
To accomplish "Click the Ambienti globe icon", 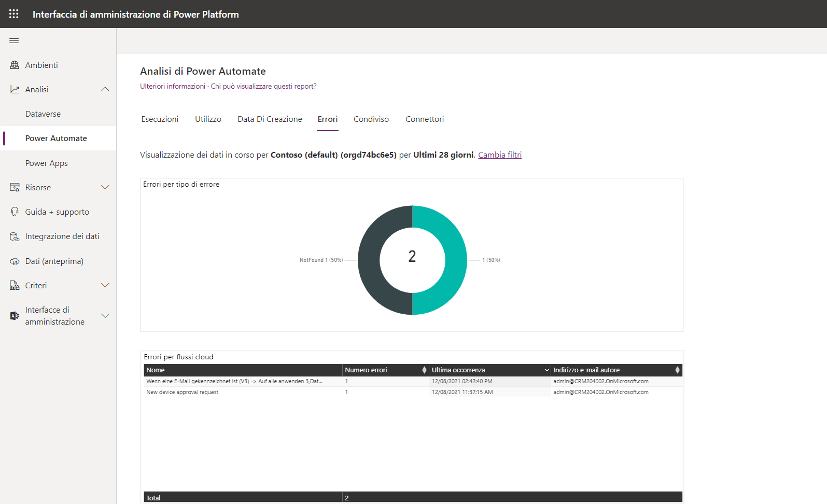I will click(x=15, y=65).
